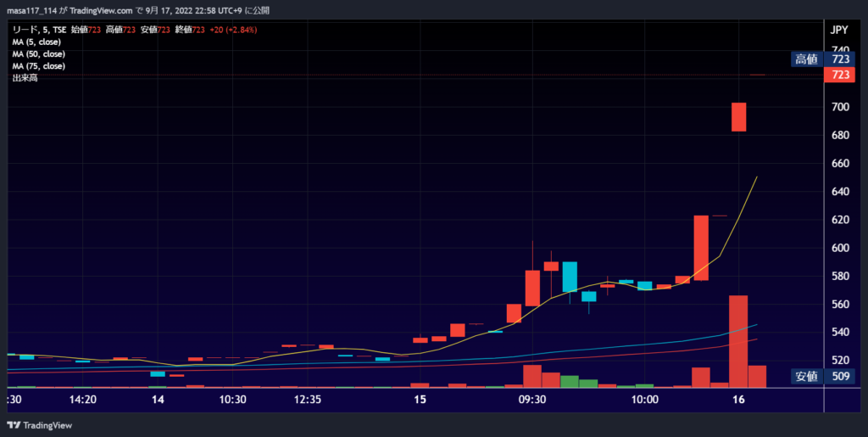Image resolution: width=868 pixels, height=437 pixels.
Task: Click the MA (75, close) indicator label
Action: 39,66
